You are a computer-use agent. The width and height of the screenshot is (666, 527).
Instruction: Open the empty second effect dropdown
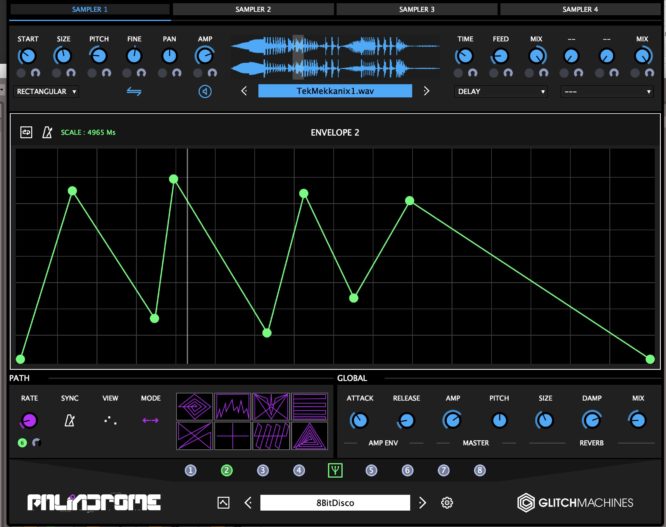click(607, 91)
